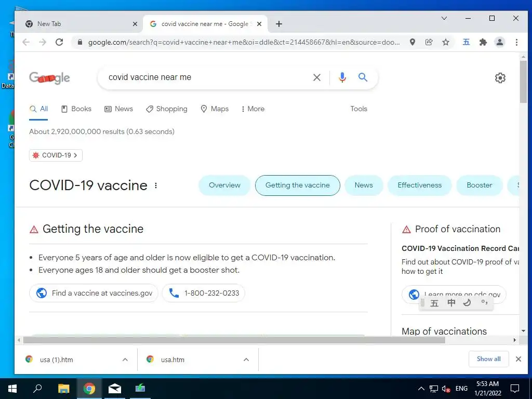Select the Overview chip
Screen dimensions: 532x399
pos(224,185)
